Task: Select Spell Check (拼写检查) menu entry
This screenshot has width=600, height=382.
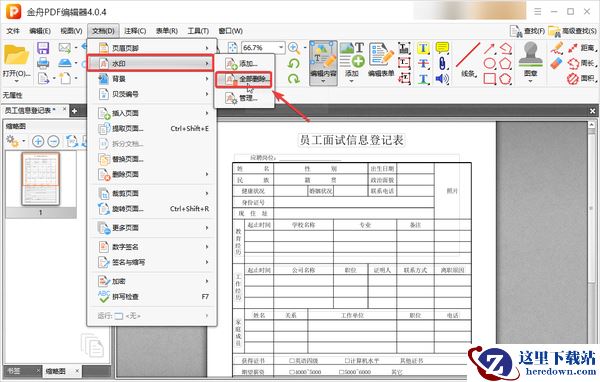Action: (x=152, y=297)
